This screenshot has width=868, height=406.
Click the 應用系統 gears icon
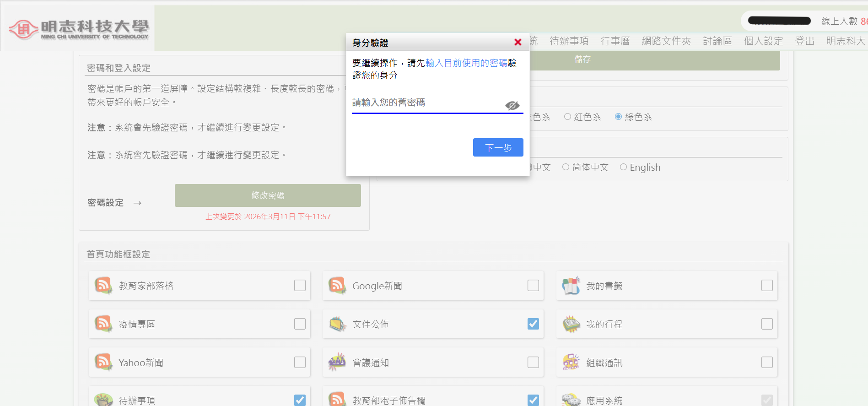point(571,399)
